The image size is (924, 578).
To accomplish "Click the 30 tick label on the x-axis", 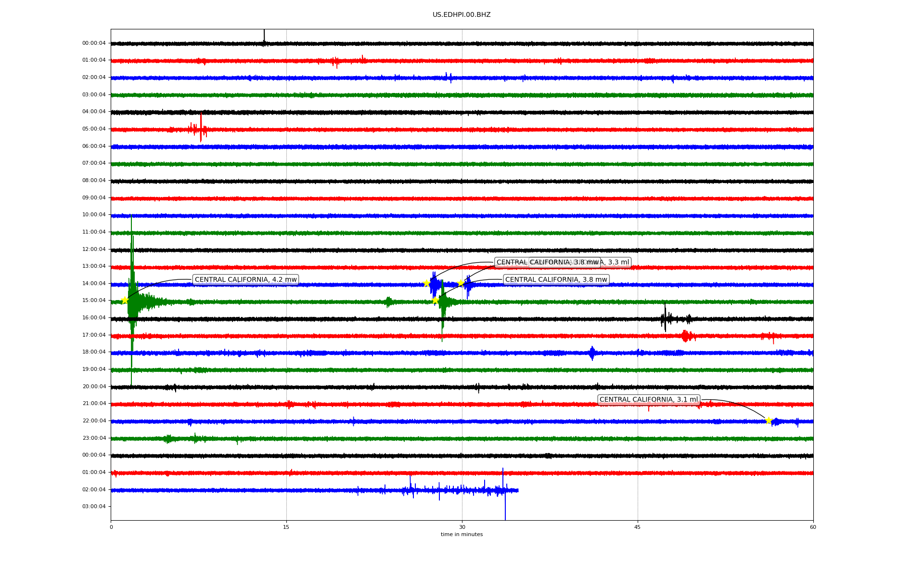I will [x=462, y=527].
